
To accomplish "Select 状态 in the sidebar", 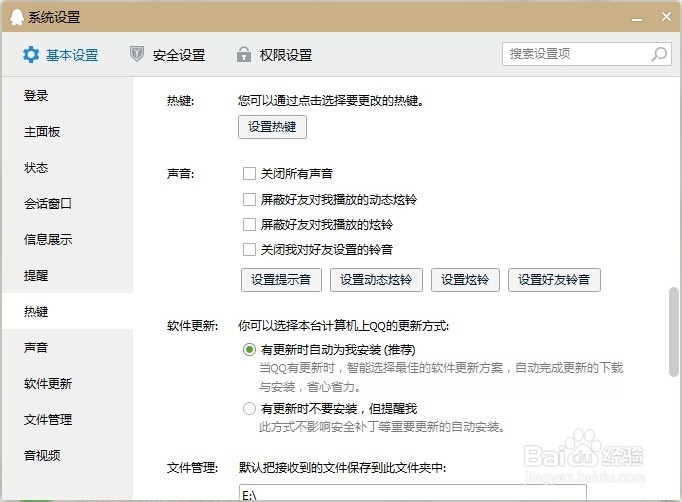I will 67,167.
